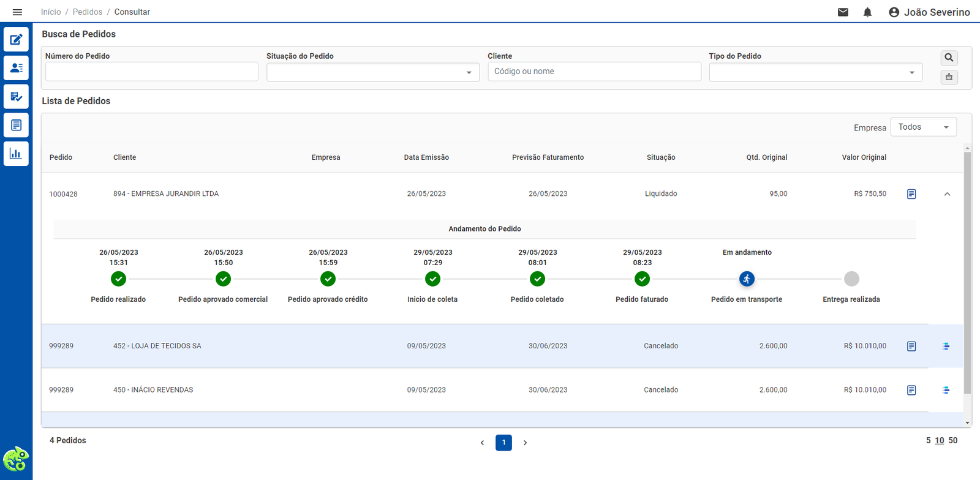Viewport: 980px width, 480px height.
Task: Go to previous page arrow
Action: coord(483,443)
